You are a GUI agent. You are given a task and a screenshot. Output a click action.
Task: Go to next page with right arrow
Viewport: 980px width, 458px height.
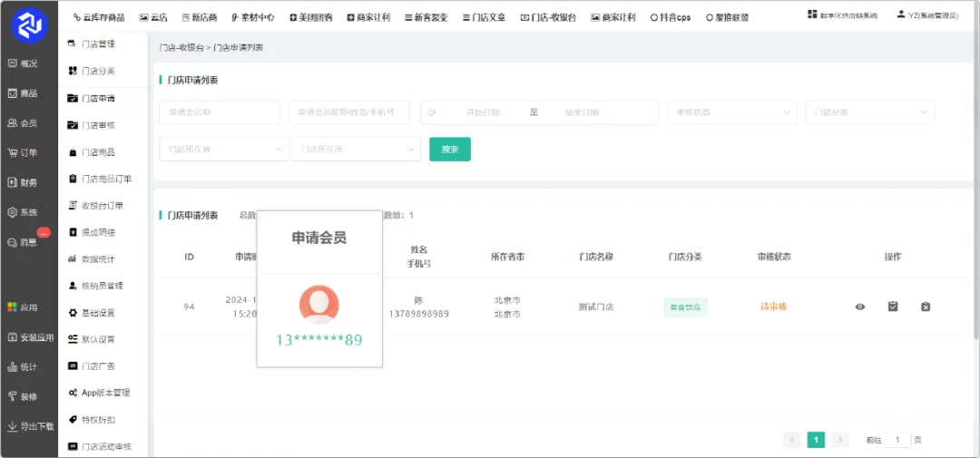(840, 440)
